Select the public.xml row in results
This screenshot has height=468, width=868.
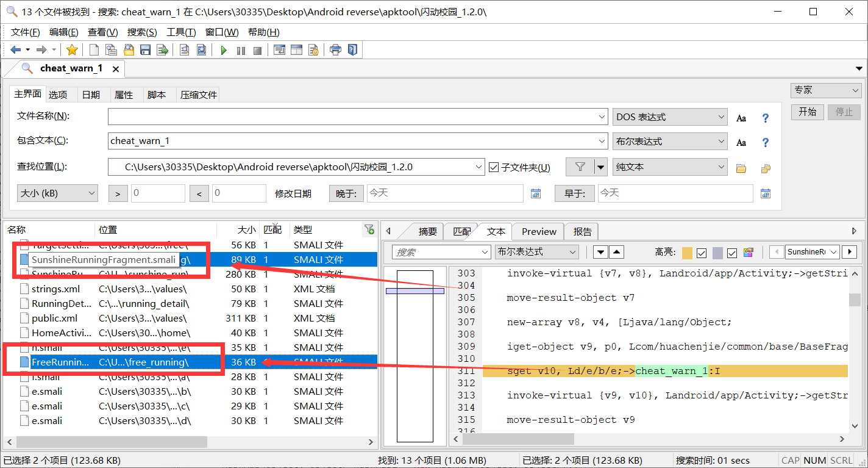[x=190, y=318]
